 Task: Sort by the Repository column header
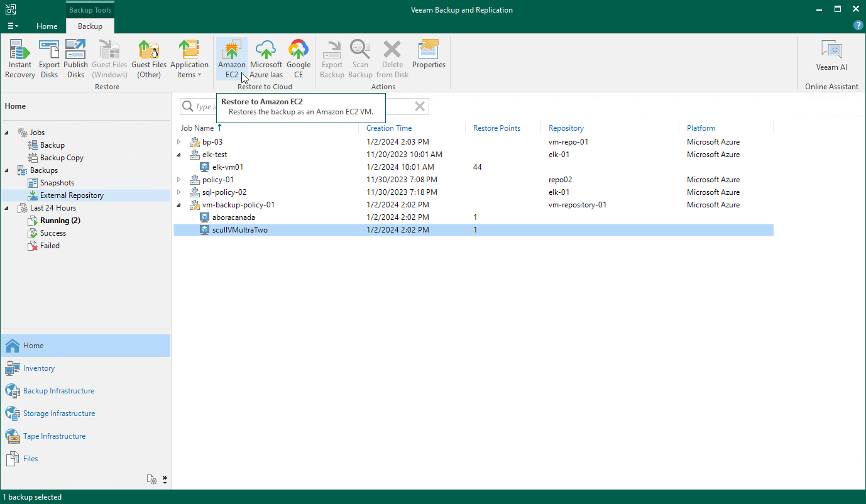pos(566,128)
